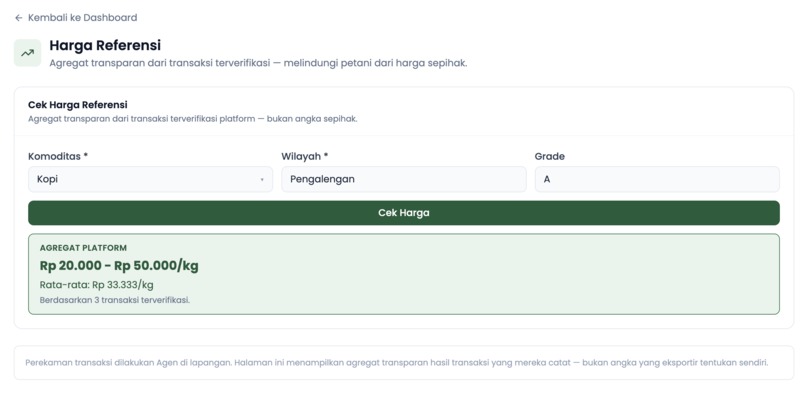Click the Wilayah * field label
806x395 pixels.
tap(304, 156)
